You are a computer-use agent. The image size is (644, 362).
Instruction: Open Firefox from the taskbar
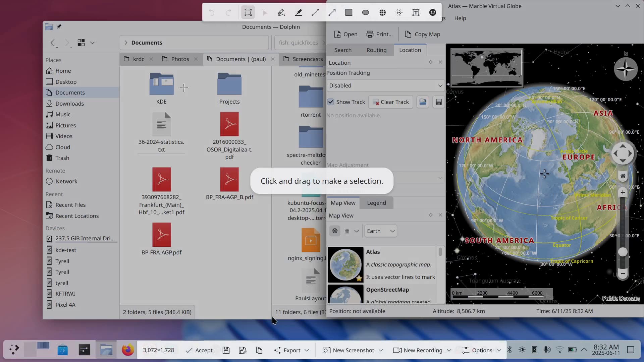127,350
